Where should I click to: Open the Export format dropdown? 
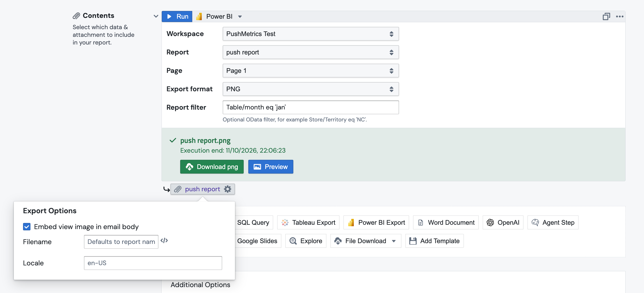click(x=311, y=89)
